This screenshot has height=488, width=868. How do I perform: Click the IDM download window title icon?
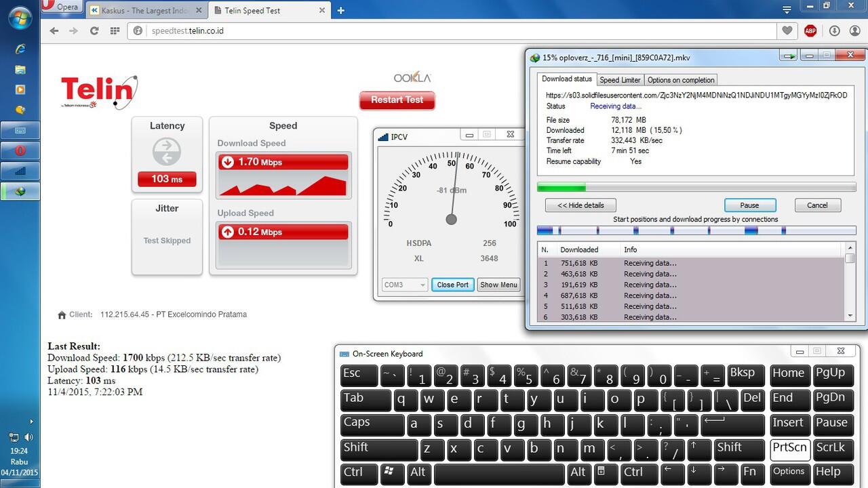tap(535, 58)
